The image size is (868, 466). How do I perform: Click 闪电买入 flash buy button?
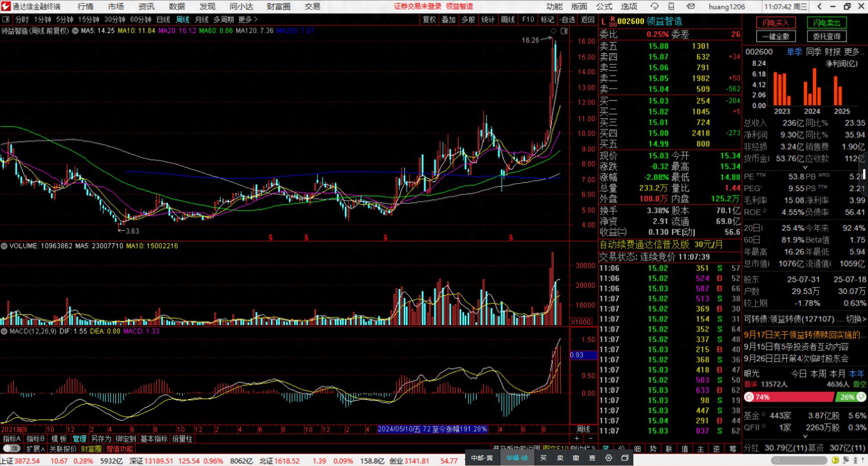775,23
